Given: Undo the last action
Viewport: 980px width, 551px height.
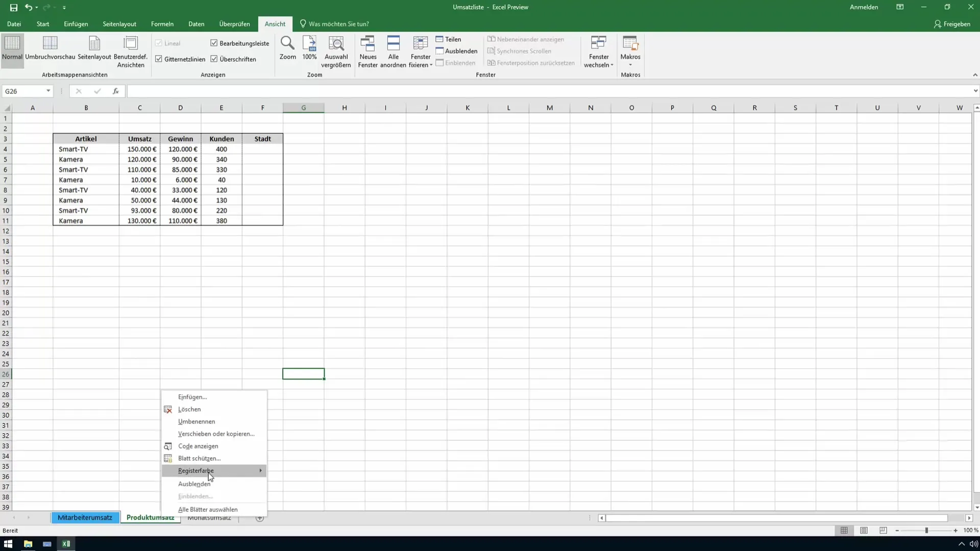Looking at the screenshot, I should tap(29, 7).
